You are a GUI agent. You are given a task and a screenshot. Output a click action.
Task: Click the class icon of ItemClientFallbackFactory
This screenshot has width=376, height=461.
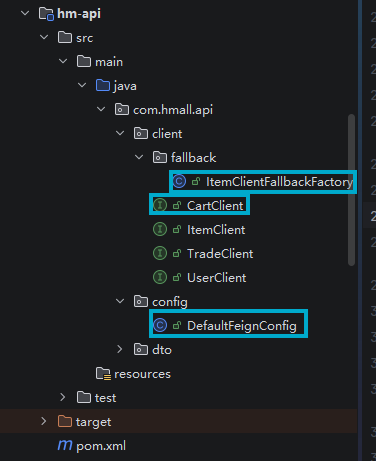point(179,182)
